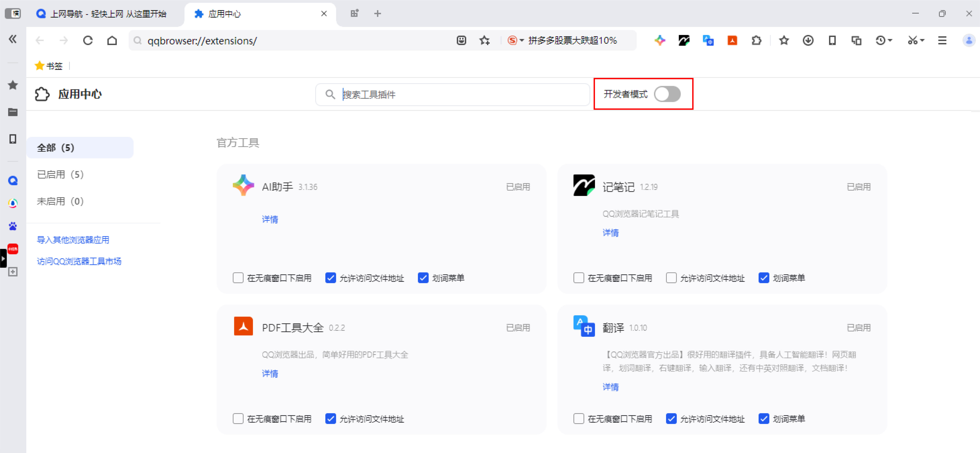
Task: Collapse the sidebar with double-chevron icon
Action: click(x=12, y=39)
